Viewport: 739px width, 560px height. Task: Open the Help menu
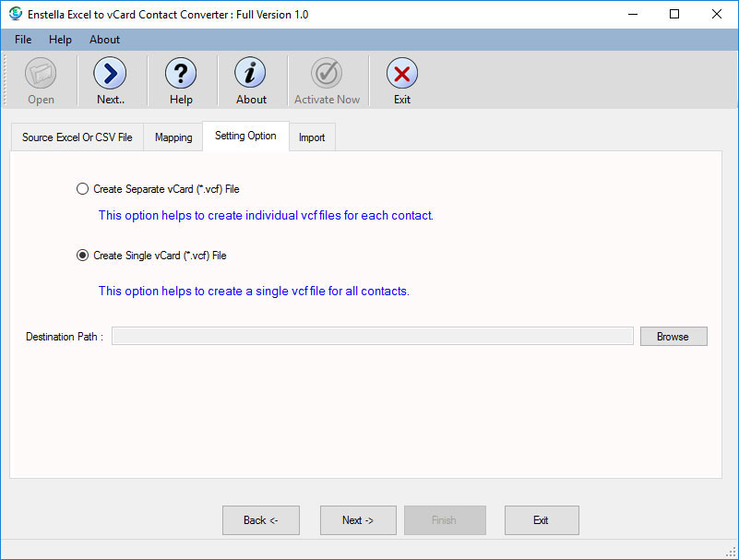(60, 40)
